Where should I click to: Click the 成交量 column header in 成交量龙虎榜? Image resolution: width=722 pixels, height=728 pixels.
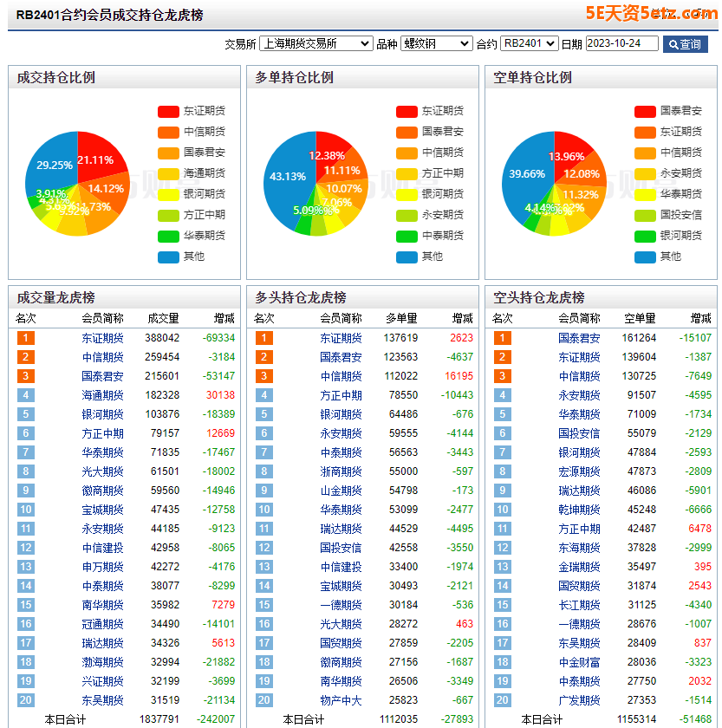click(163, 318)
